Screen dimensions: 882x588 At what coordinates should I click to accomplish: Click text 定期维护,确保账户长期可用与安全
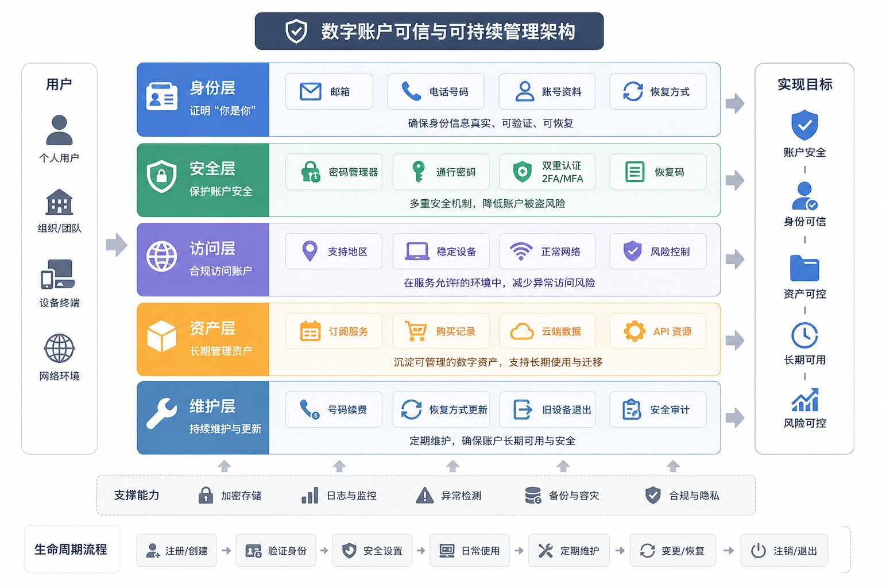[492, 440]
